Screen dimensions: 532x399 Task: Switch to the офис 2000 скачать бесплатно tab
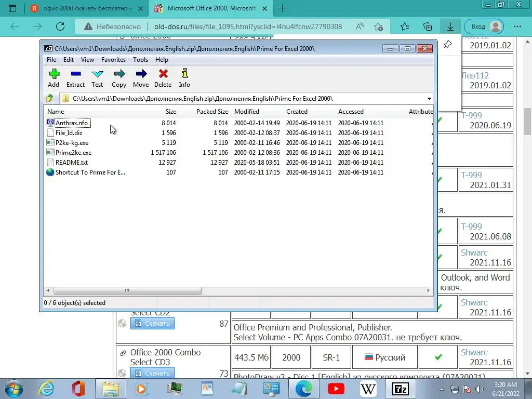[x=86, y=8]
